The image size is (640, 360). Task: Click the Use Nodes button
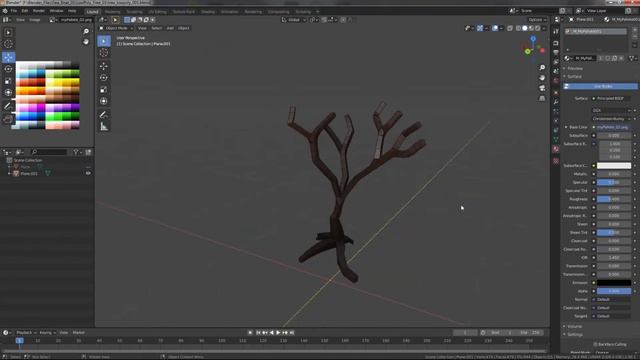click(x=600, y=86)
